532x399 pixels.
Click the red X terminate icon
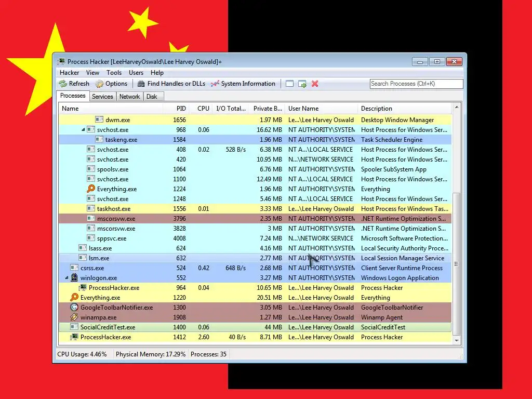[315, 84]
